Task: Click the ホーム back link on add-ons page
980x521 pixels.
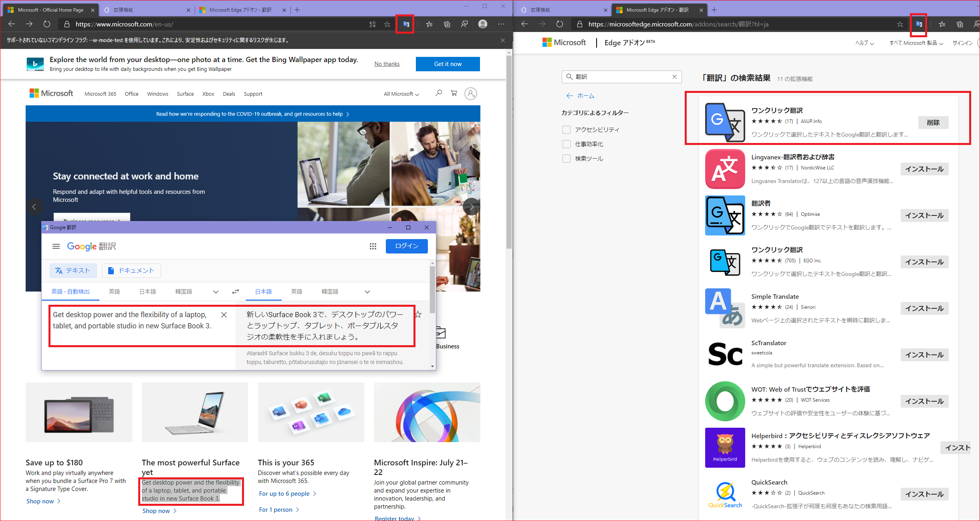Action: point(580,96)
